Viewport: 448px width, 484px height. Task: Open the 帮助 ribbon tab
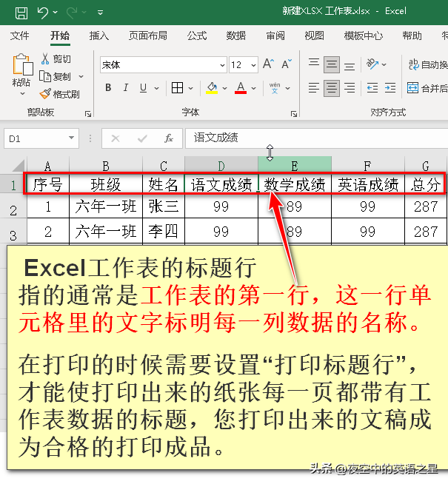[412, 36]
